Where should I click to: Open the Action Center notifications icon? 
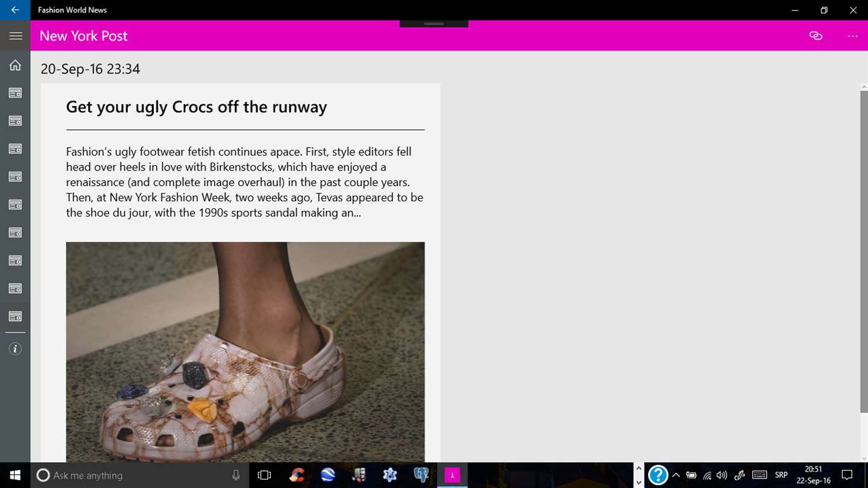coord(847,475)
